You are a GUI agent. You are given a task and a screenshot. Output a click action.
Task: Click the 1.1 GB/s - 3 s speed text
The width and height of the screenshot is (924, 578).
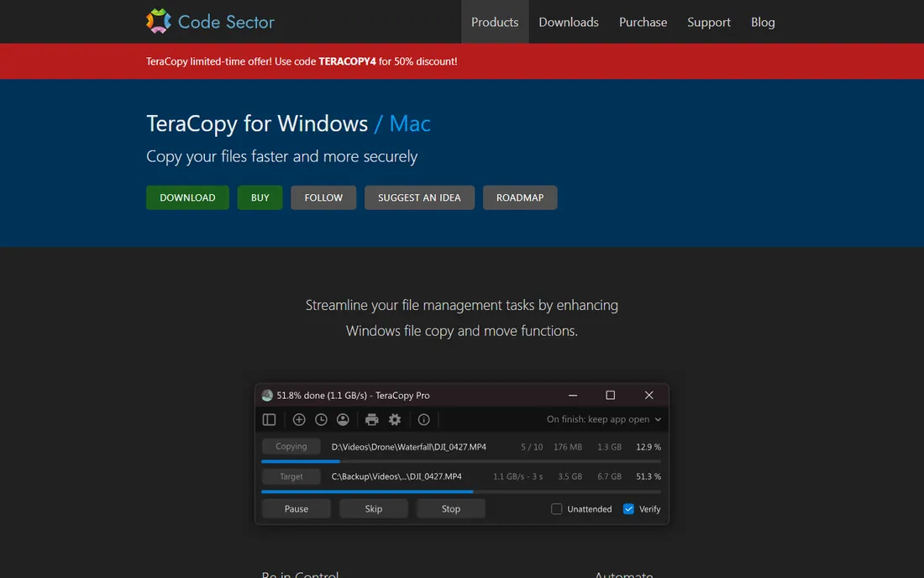click(x=518, y=476)
